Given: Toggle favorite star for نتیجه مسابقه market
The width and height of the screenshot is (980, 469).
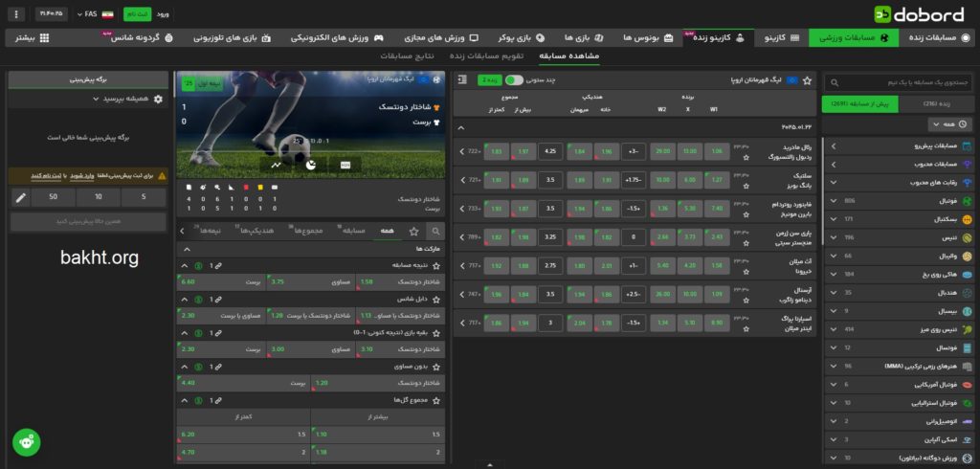Looking at the screenshot, I should click(436, 265).
